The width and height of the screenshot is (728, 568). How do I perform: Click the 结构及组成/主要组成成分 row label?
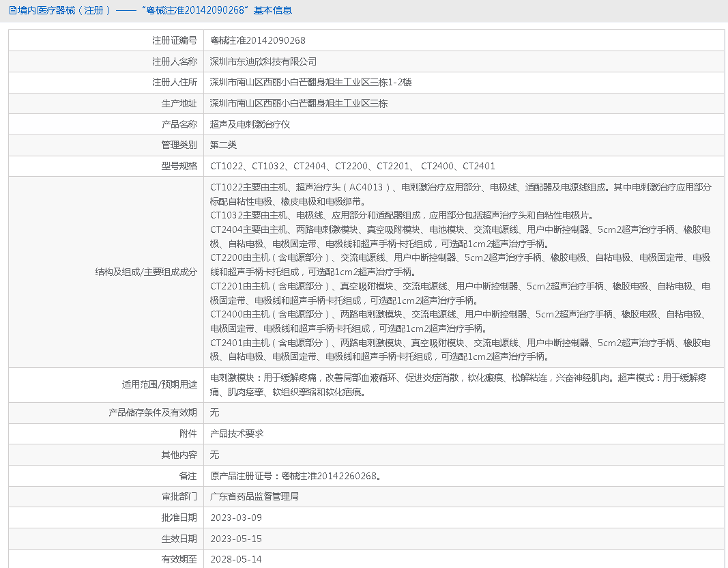tap(146, 272)
